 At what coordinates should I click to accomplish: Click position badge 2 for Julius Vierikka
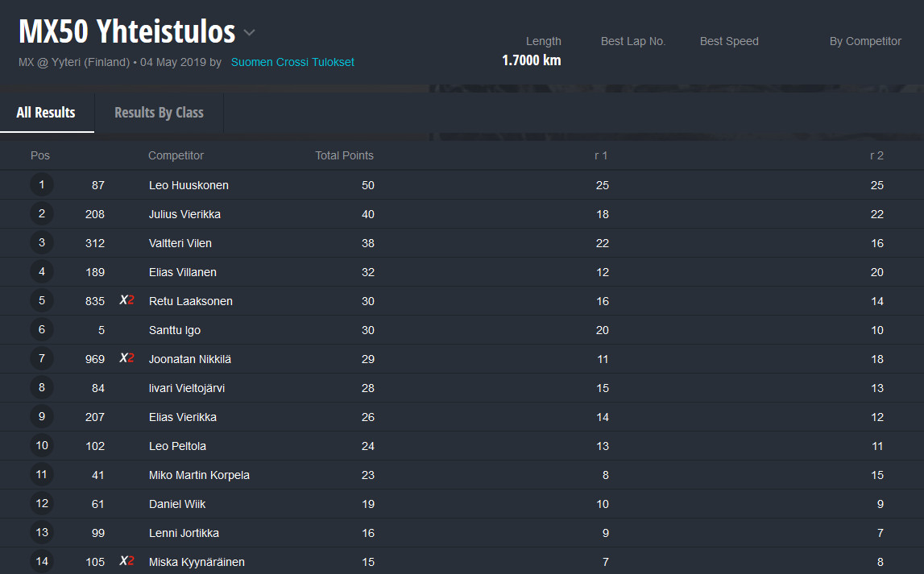[42, 213]
